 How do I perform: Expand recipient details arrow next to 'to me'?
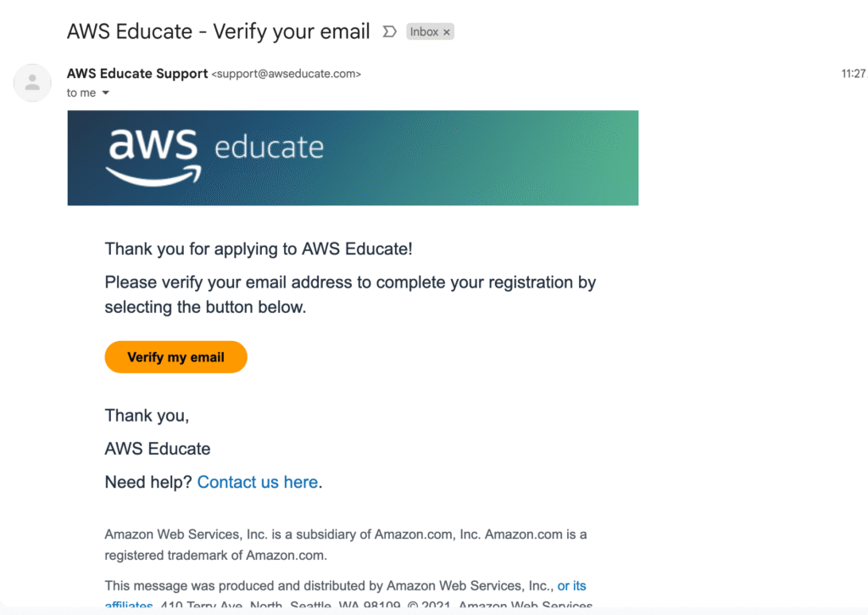coord(106,93)
